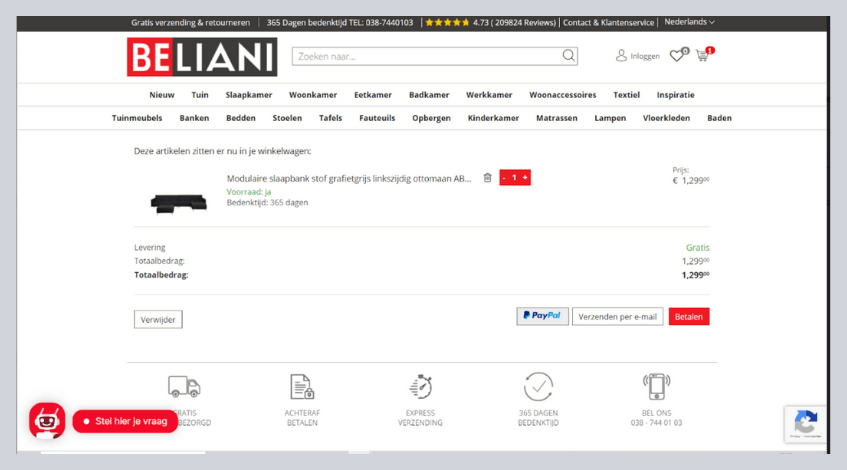Click the Bel Ons phone icon

coord(656,386)
